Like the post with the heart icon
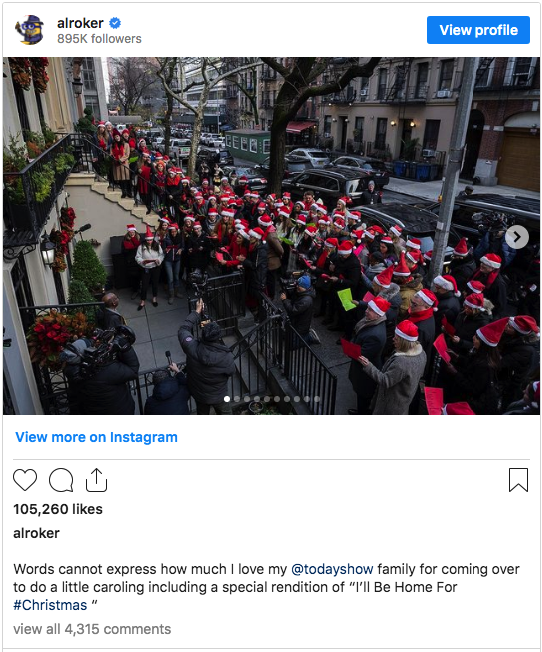The height and width of the screenshot is (652, 542). [25, 480]
